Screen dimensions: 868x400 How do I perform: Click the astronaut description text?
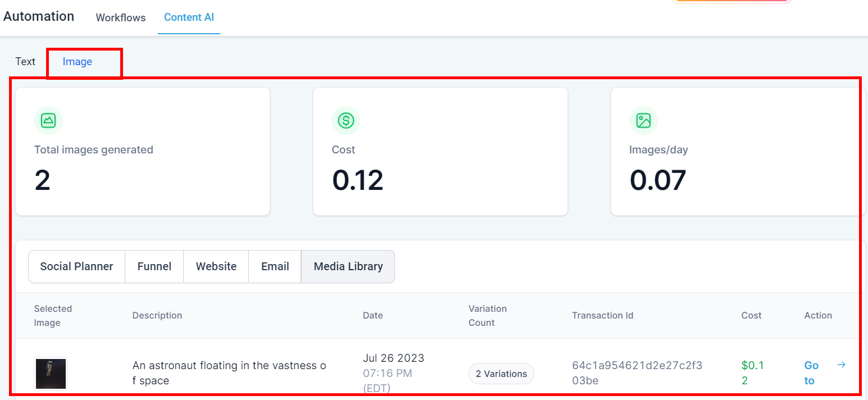tap(229, 373)
